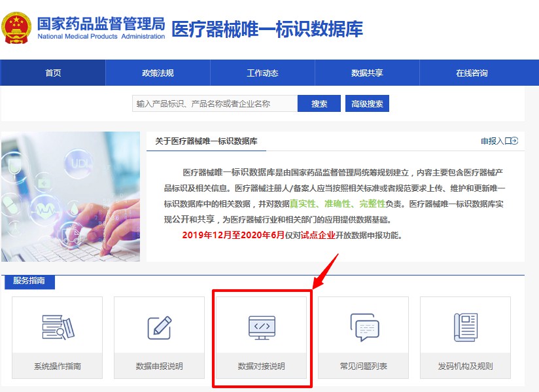
Task: Click the 医疗器械唯一标识数据库 site title
Action: click(x=267, y=29)
